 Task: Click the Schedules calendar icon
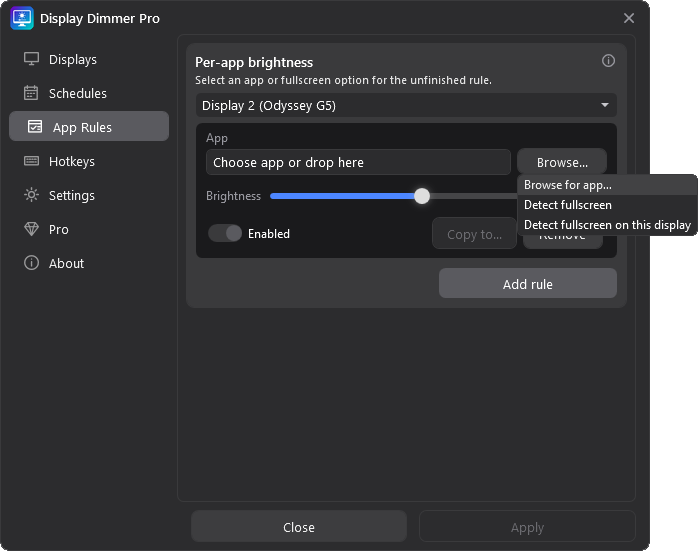[31, 93]
